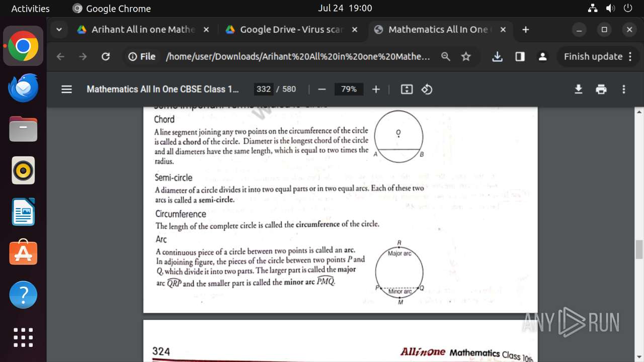
Task: Click the Google Chrome app menu in top bar
Action: point(112,9)
